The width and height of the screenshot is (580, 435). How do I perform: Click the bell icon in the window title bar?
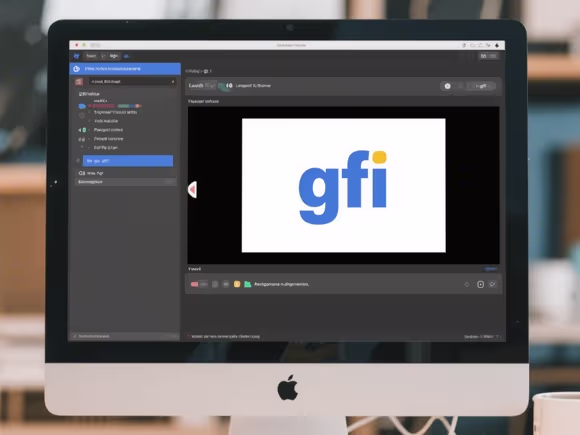click(x=497, y=45)
